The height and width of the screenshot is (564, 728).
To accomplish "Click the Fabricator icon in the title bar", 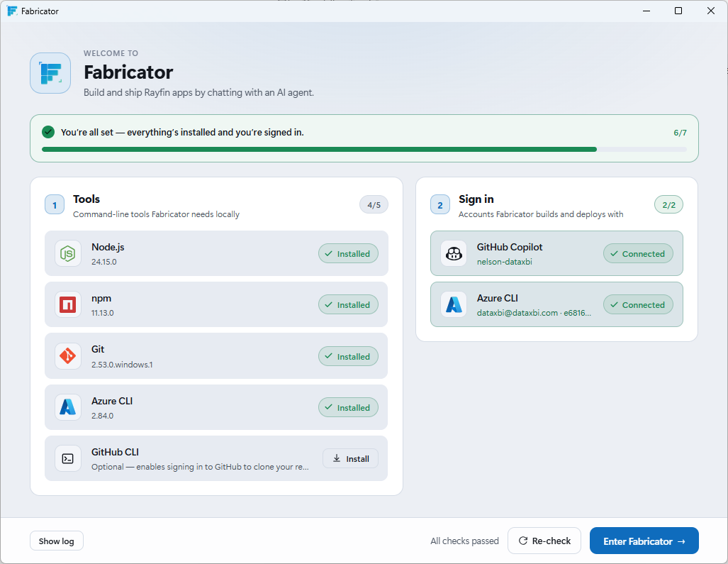I will [x=12, y=11].
